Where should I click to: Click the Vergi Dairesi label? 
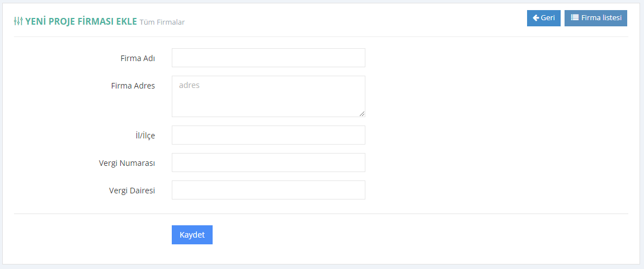pyautogui.click(x=132, y=191)
